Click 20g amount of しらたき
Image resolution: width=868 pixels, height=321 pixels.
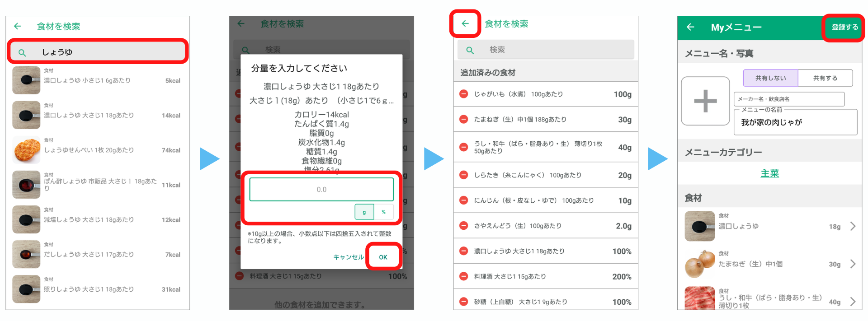[625, 175]
